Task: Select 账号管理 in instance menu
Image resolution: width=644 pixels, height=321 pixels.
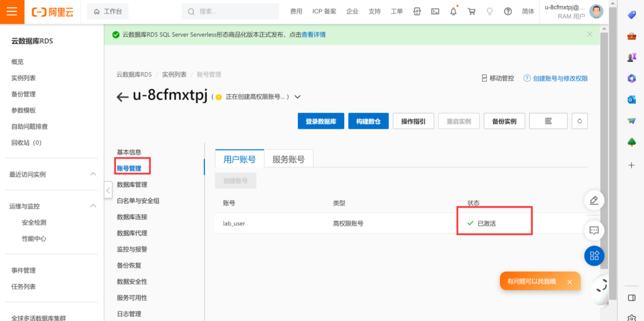Action: point(129,168)
